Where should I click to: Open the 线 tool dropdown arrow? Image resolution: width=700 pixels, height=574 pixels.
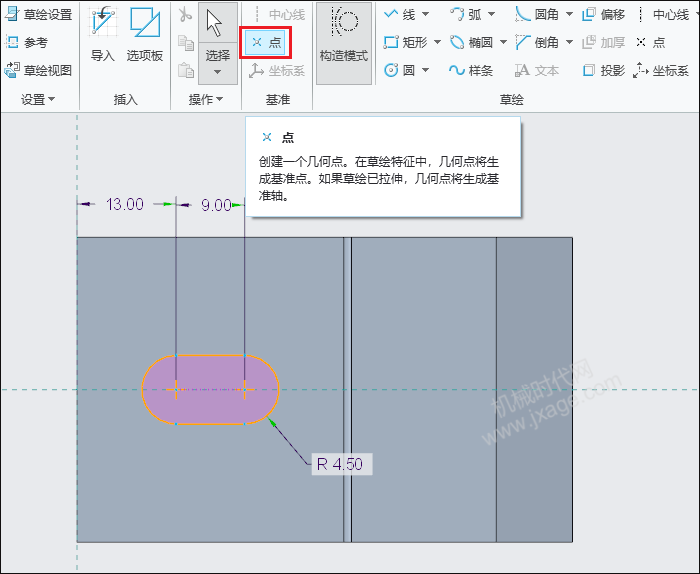coord(425,14)
